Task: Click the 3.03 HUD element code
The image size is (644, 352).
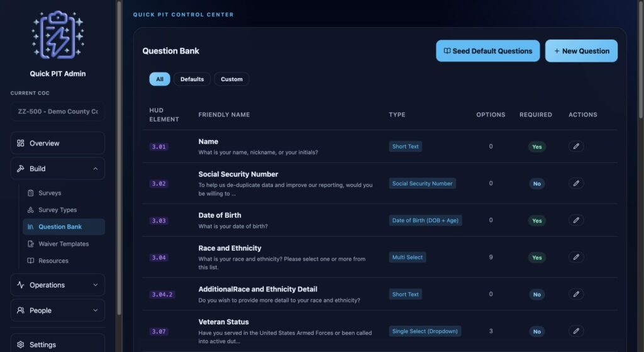Action: point(158,221)
